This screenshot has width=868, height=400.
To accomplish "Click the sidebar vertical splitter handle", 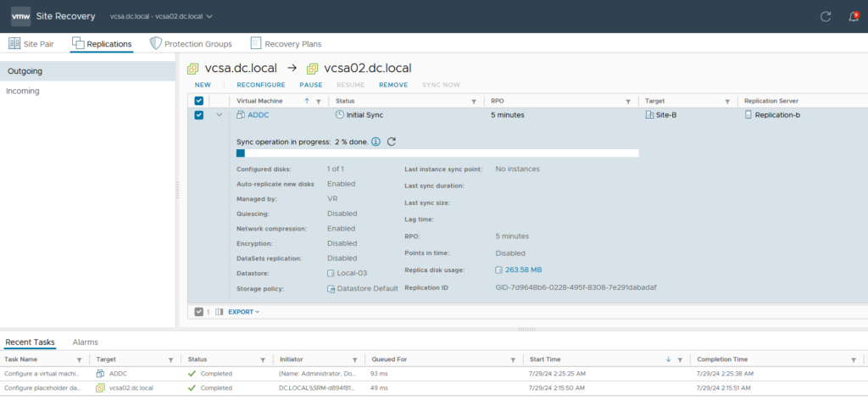I will coord(178,191).
